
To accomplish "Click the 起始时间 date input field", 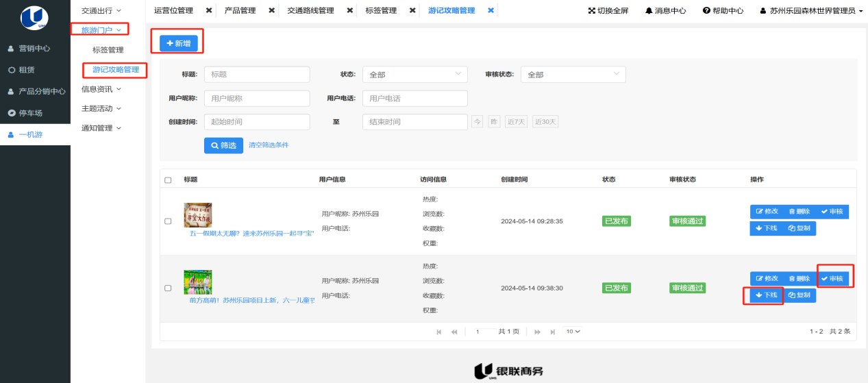I will tap(257, 122).
